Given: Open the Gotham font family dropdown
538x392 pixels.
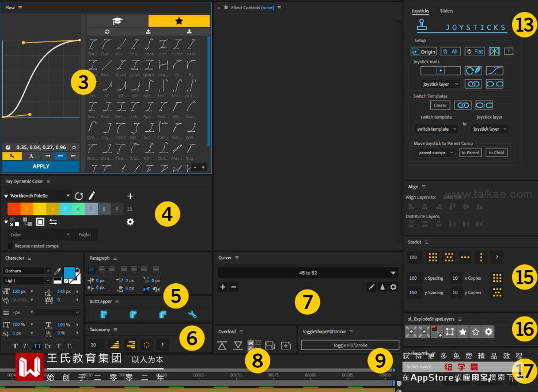Looking at the screenshot, I should click(x=28, y=271).
